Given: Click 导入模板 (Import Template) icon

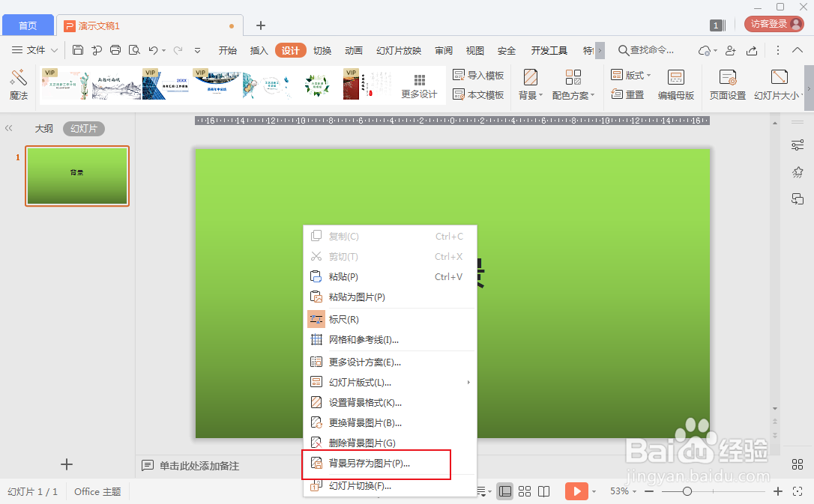Looking at the screenshot, I should (x=480, y=75).
